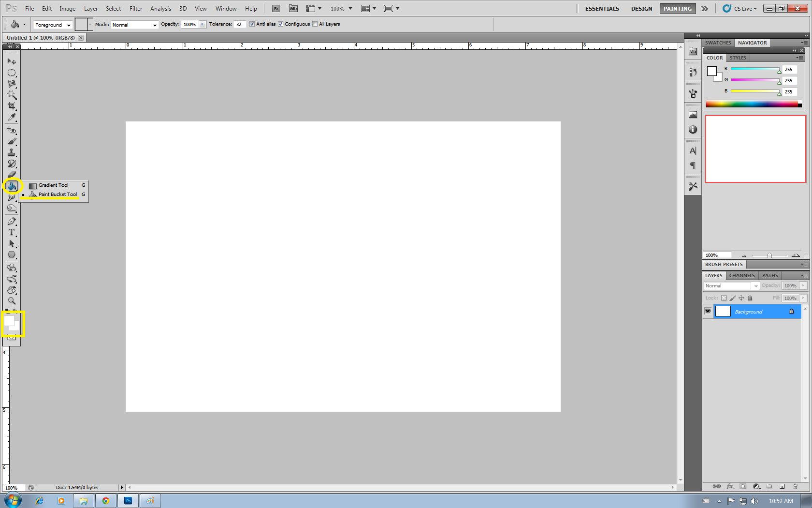Switch to the Design workspace

pyautogui.click(x=641, y=9)
